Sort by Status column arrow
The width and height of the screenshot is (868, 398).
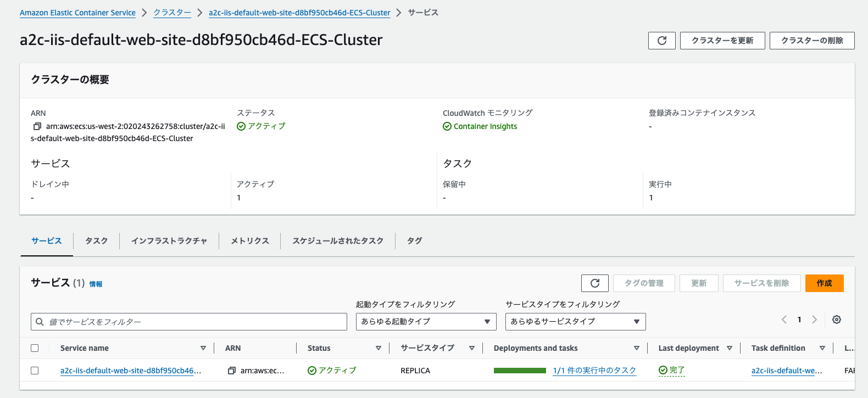(x=379, y=348)
